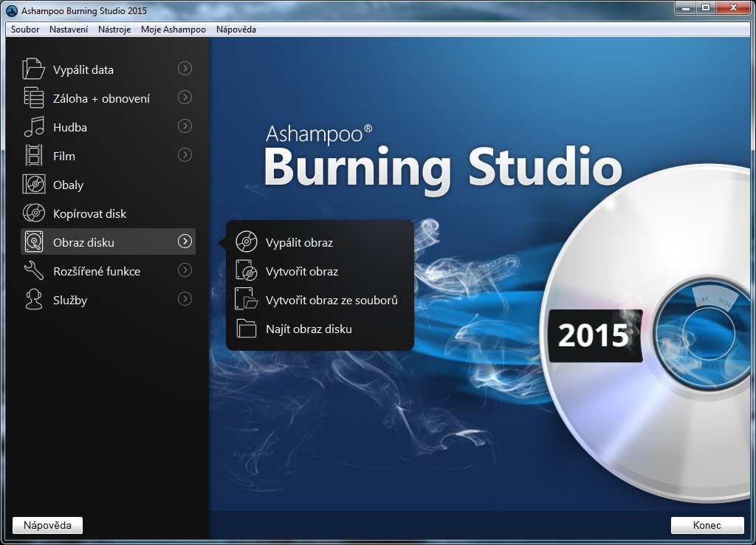Screen dimensions: 756x545
Task: Select the Hudba label
Action: 70,127
